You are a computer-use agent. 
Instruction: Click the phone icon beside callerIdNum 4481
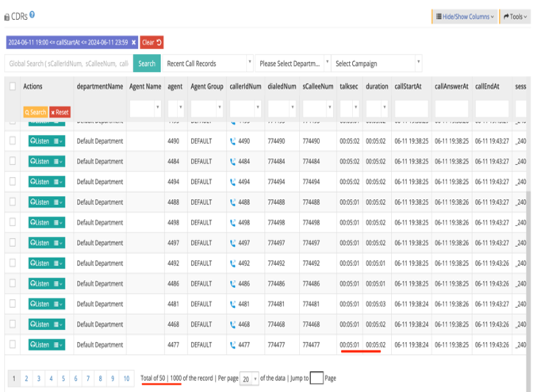click(233, 304)
